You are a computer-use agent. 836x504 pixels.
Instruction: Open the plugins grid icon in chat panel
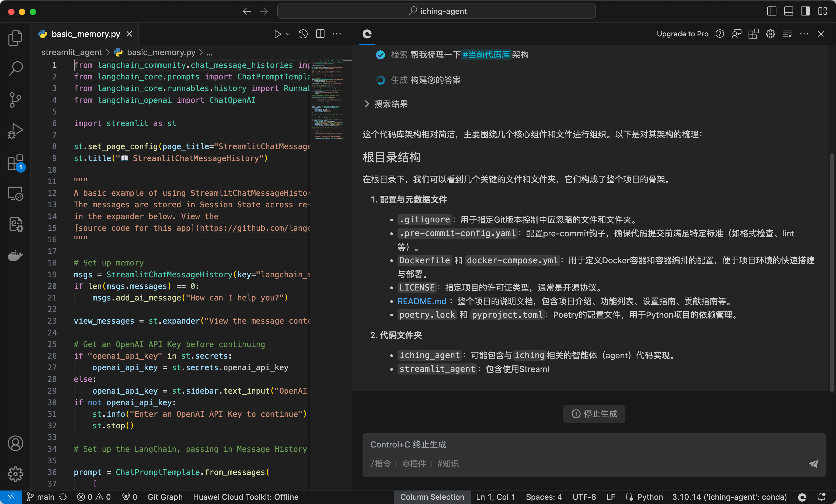[754, 34]
